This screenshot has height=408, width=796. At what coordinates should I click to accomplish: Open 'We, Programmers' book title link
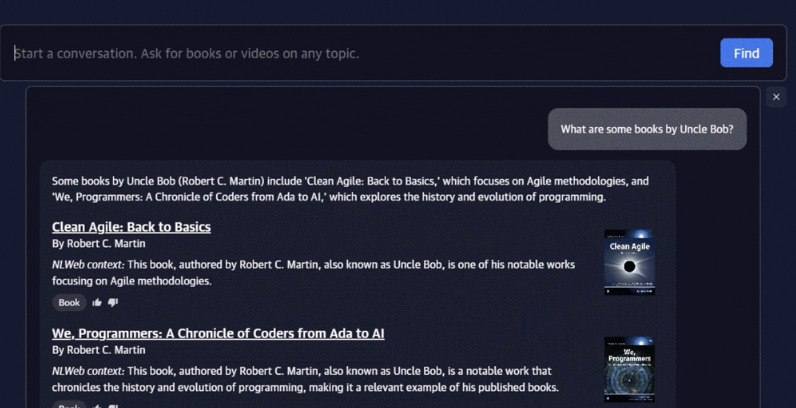[218, 333]
